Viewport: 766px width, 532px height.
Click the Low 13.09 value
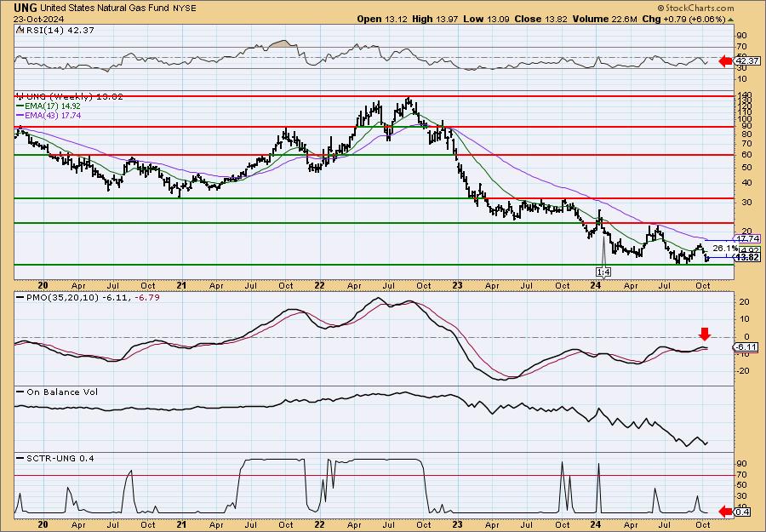click(485, 19)
